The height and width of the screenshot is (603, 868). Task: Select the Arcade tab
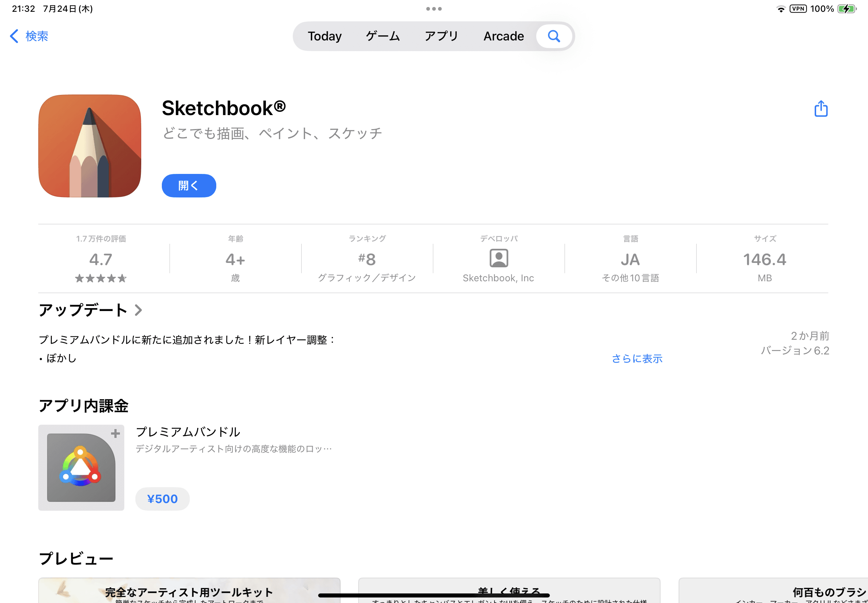[x=504, y=36]
